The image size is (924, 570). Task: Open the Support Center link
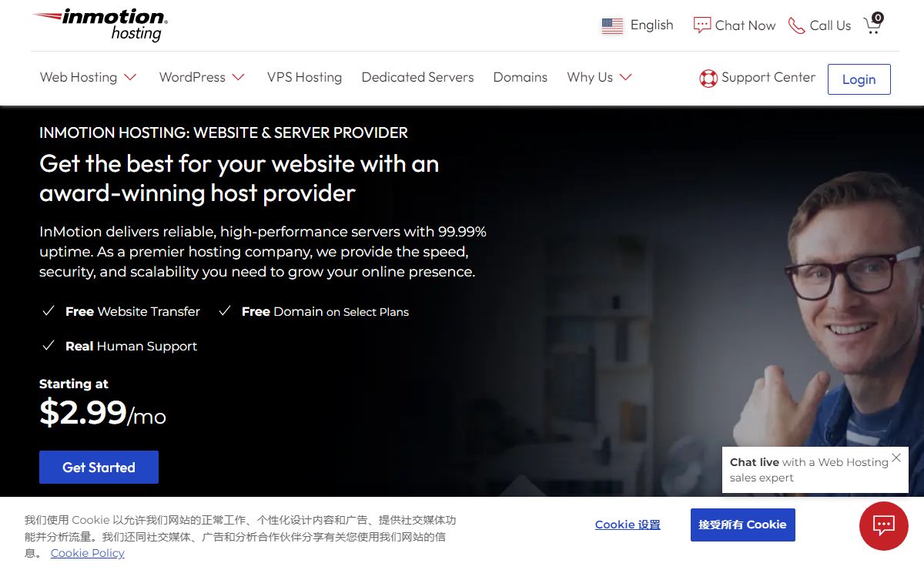point(768,77)
